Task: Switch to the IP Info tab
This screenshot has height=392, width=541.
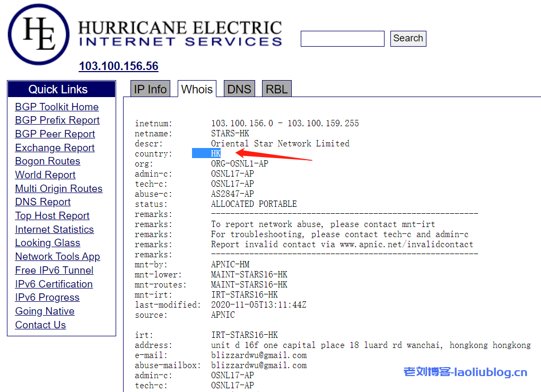Action: pos(150,89)
